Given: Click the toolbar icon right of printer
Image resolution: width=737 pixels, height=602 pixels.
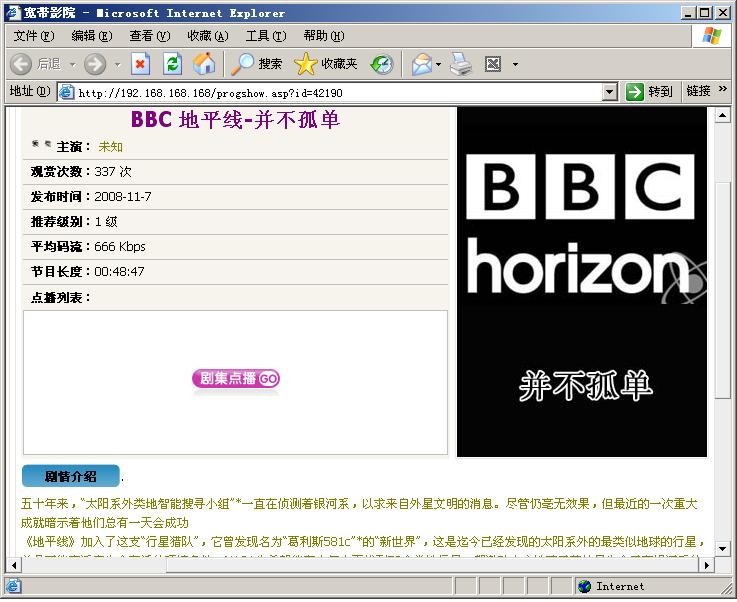Looking at the screenshot, I should [x=493, y=64].
